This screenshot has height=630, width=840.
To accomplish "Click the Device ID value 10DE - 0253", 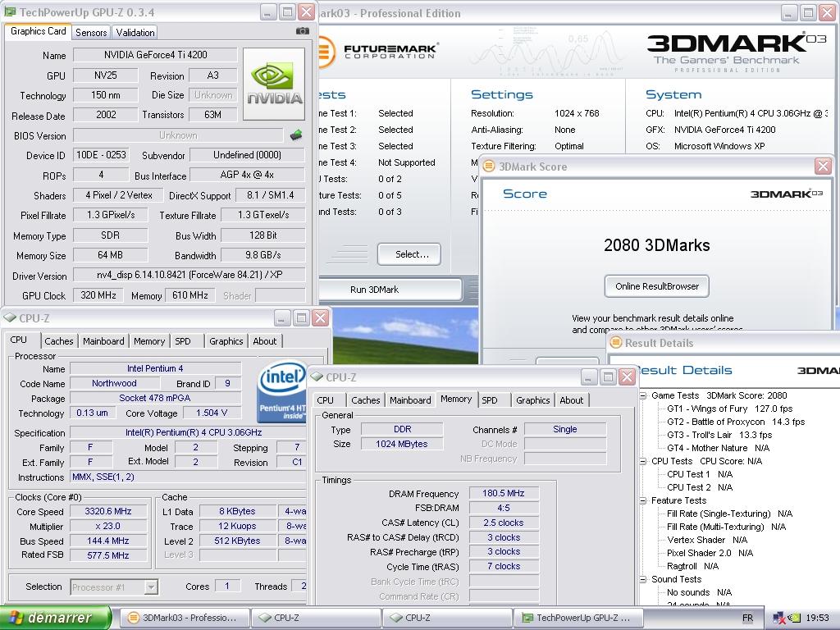I will [x=101, y=155].
